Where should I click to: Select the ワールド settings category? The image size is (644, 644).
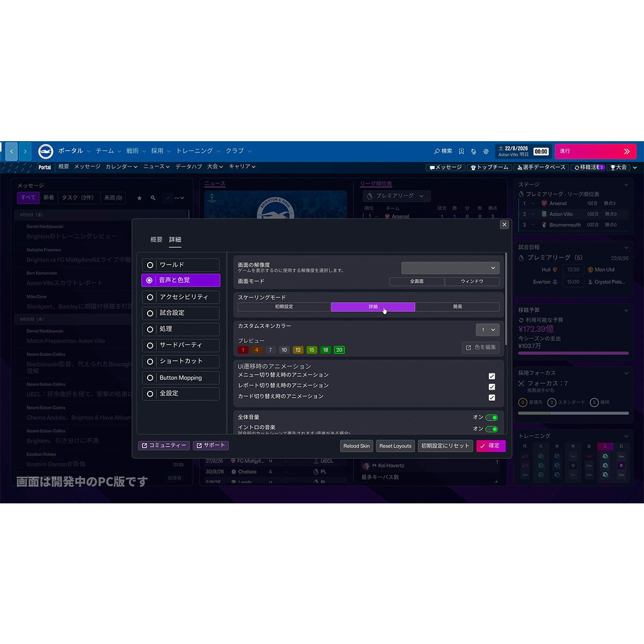181,265
